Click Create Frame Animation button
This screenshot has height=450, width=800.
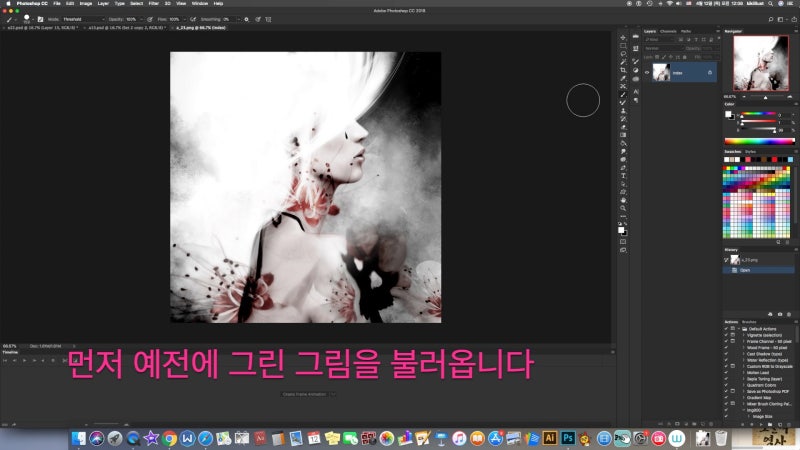(x=304, y=394)
